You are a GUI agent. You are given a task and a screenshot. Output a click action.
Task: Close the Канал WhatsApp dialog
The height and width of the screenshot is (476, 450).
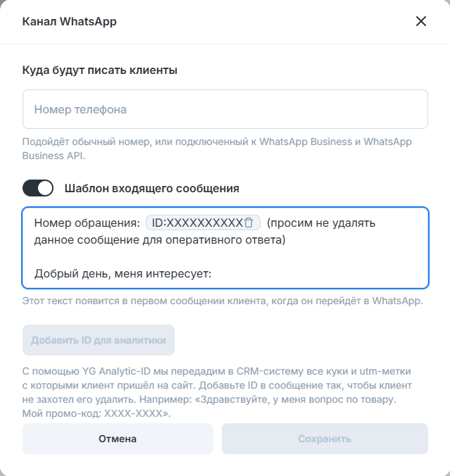pos(421,21)
